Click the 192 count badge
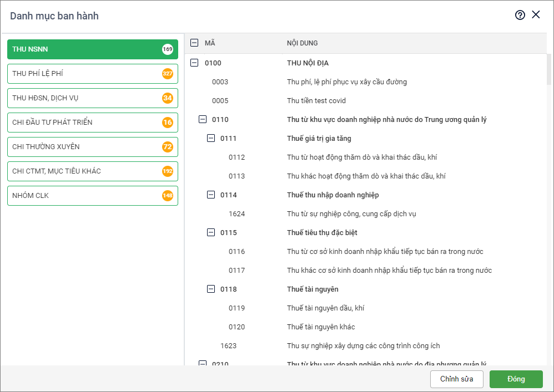The image size is (554, 392). pyautogui.click(x=168, y=171)
